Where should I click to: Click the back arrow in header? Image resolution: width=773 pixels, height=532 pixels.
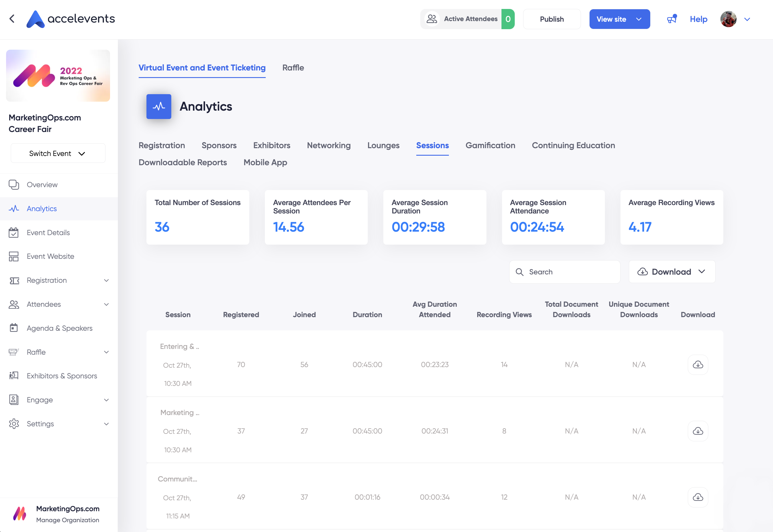12,19
